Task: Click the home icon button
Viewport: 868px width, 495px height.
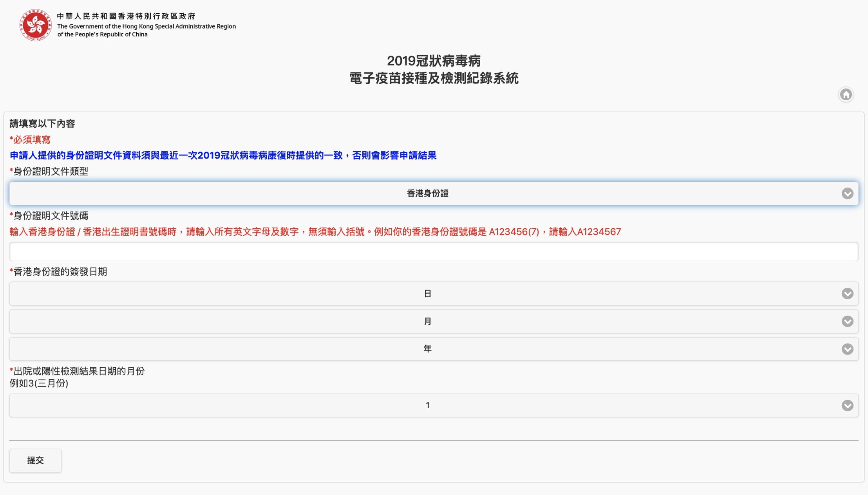Action: pos(846,94)
